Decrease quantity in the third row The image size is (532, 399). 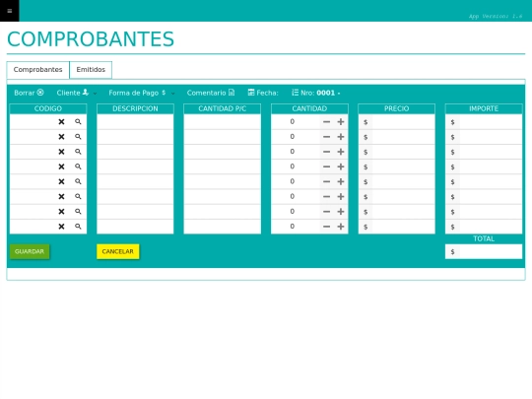pyautogui.click(x=326, y=152)
